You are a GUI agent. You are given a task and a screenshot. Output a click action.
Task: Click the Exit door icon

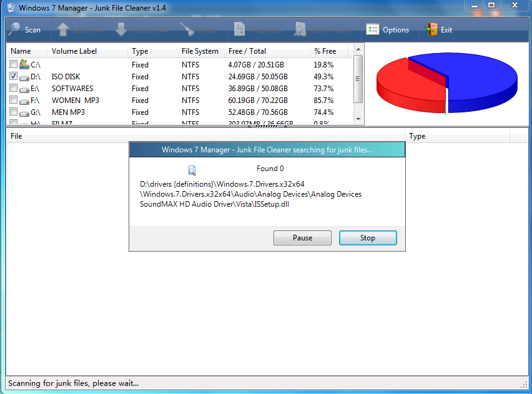pos(431,29)
